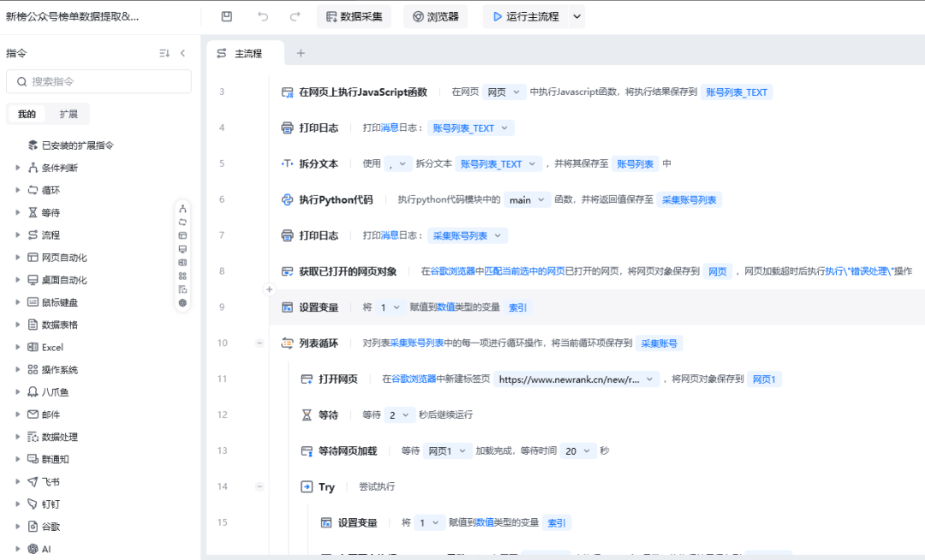Open the URL dropdown in 打开网页 step
The height and width of the screenshot is (560, 925).
[x=576, y=379]
